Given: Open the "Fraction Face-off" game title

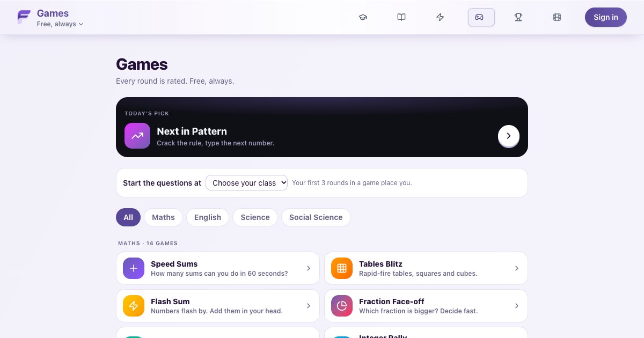Looking at the screenshot, I should point(392,302).
